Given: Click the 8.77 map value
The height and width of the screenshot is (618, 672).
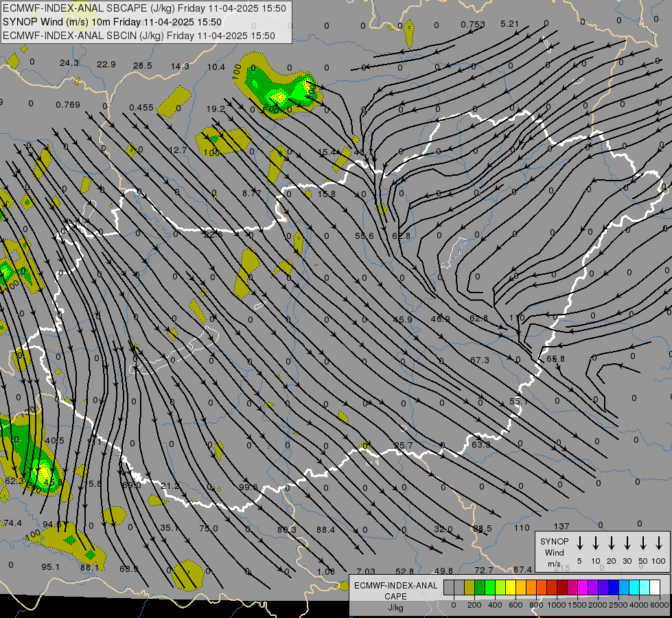Looking at the screenshot, I should [252, 194].
